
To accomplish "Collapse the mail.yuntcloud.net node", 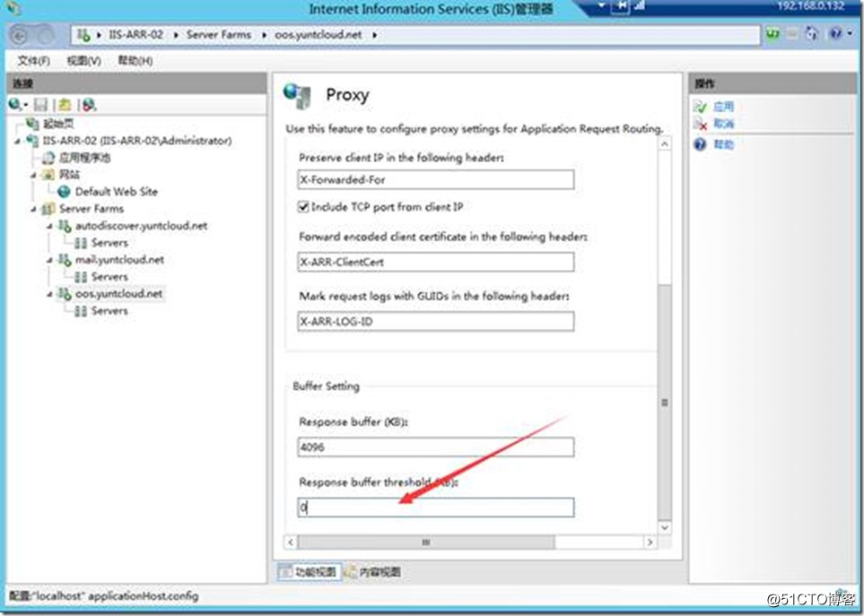I will coord(49,260).
